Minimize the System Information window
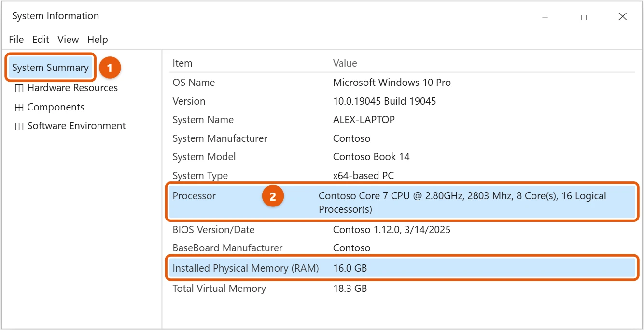 (545, 17)
